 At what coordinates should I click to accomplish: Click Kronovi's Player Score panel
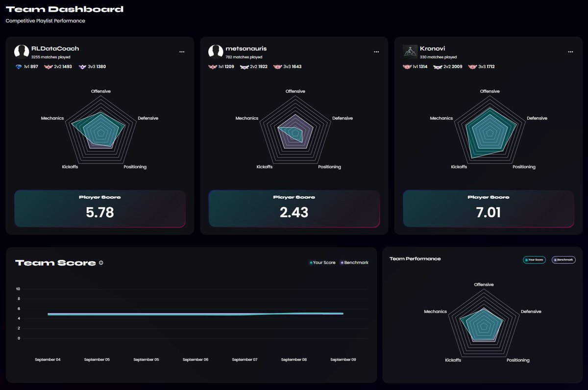pos(488,208)
